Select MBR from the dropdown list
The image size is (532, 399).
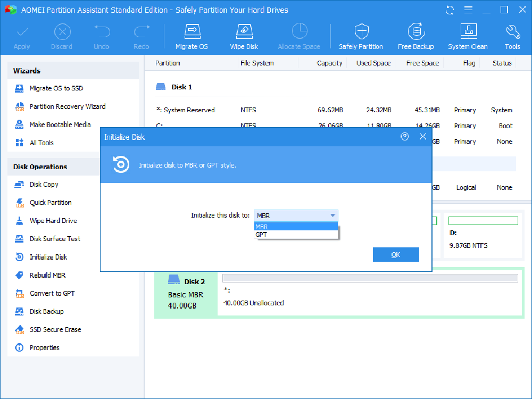296,227
